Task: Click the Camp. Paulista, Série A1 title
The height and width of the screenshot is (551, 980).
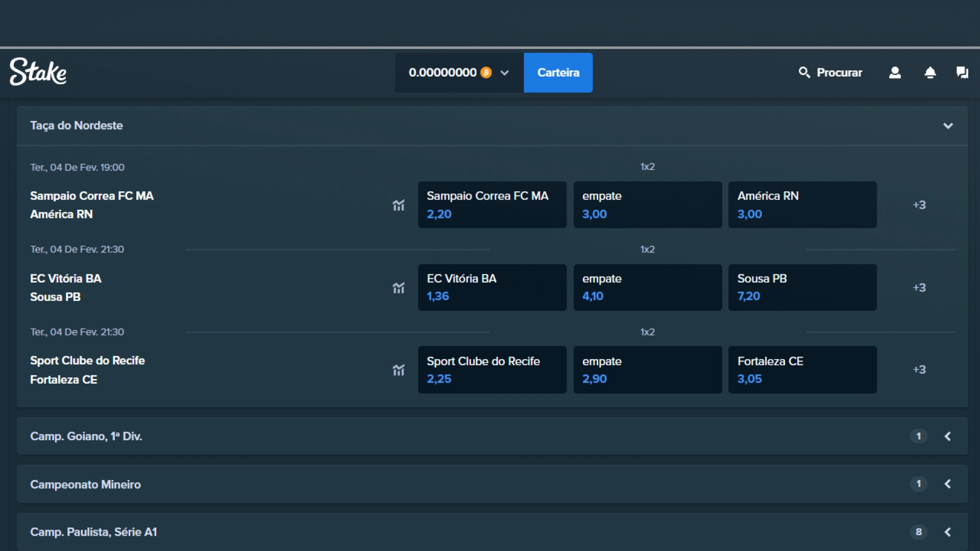Action: point(93,532)
